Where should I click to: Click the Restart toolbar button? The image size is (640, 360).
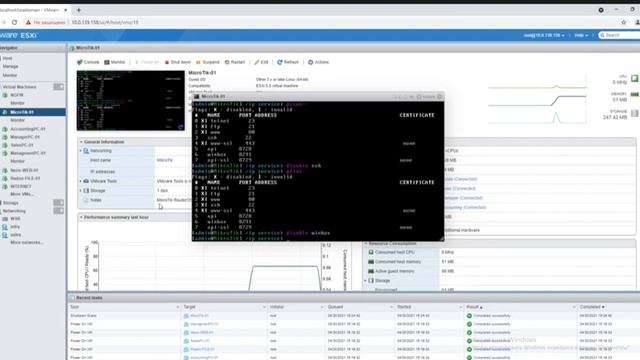coord(235,62)
